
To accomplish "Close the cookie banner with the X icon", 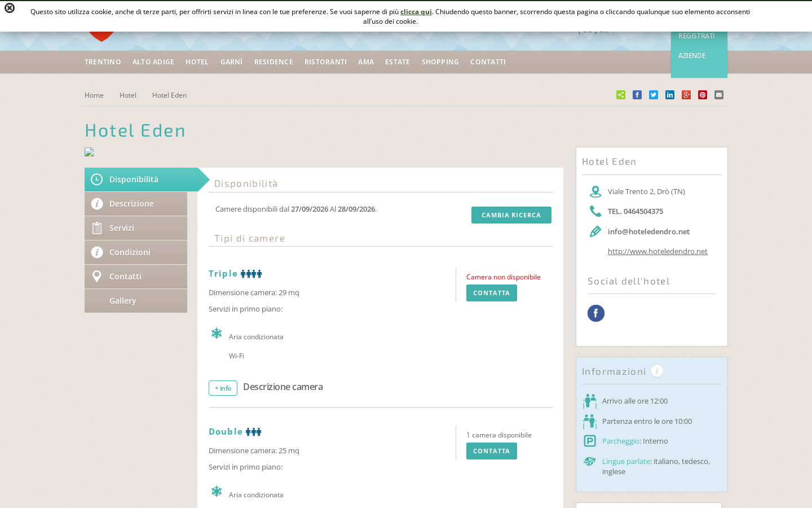I will tap(10, 8).
